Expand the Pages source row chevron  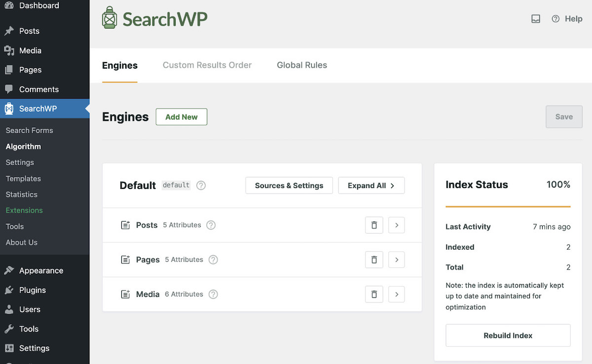tap(397, 259)
